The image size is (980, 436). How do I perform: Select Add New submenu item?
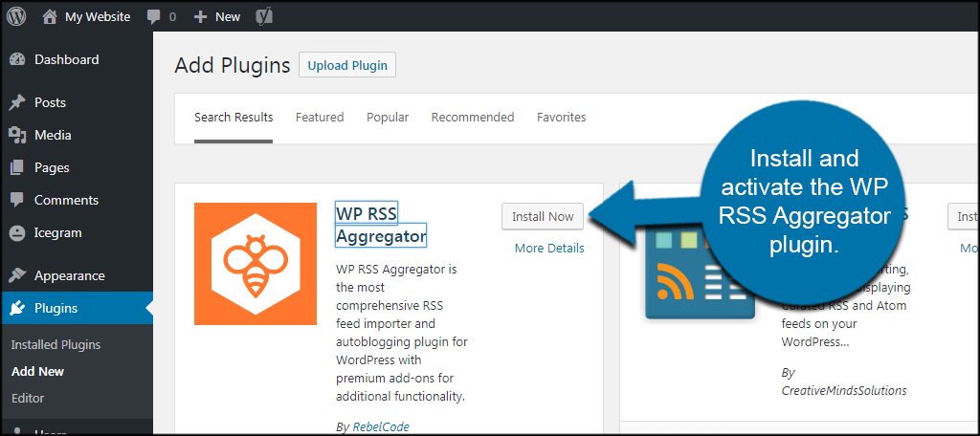pyautogui.click(x=37, y=372)
